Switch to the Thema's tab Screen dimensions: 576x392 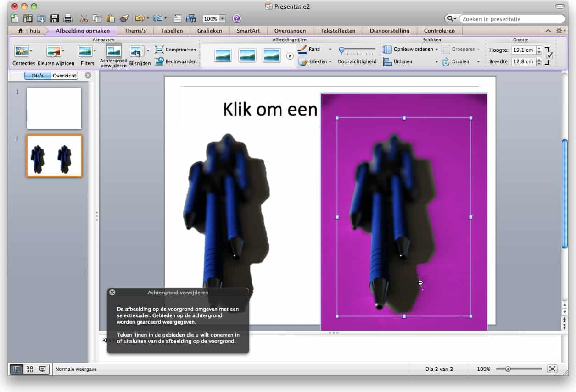coord(135,31)
